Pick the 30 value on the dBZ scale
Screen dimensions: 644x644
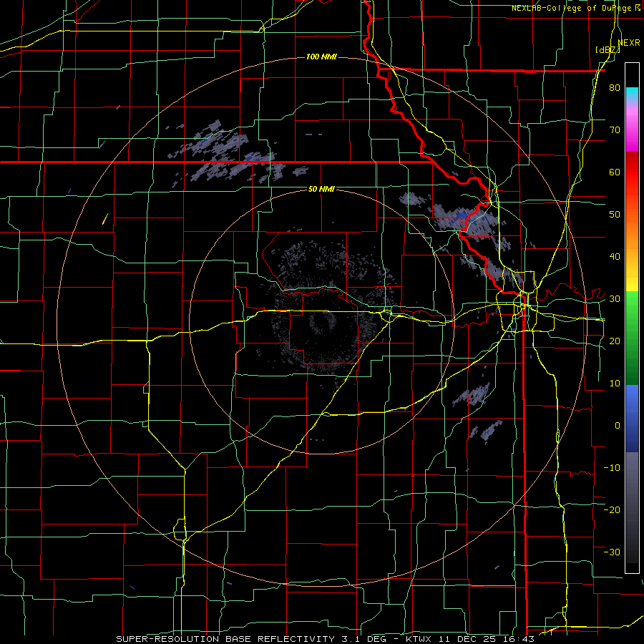pyautogui.click(x=615, y=299)
